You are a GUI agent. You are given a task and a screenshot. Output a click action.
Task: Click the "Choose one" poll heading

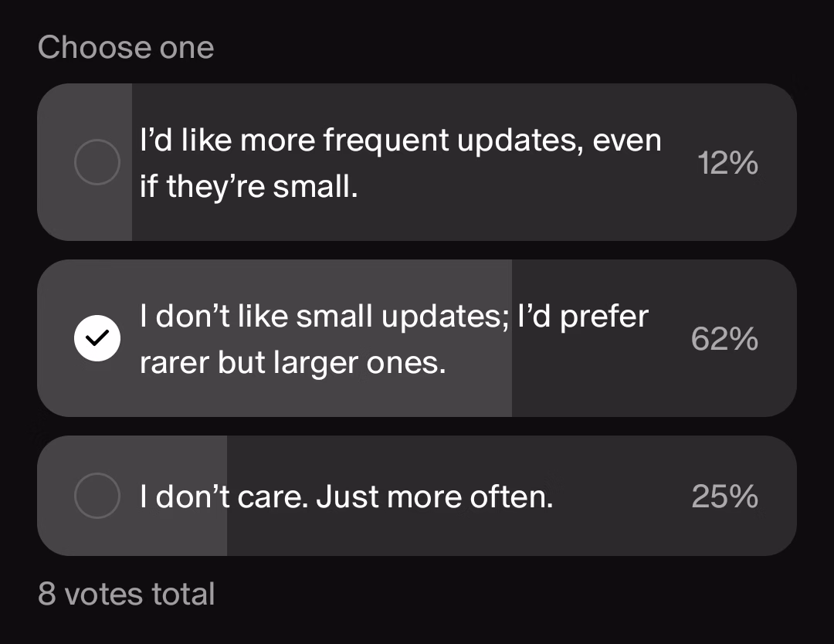[x=126, y=48]
